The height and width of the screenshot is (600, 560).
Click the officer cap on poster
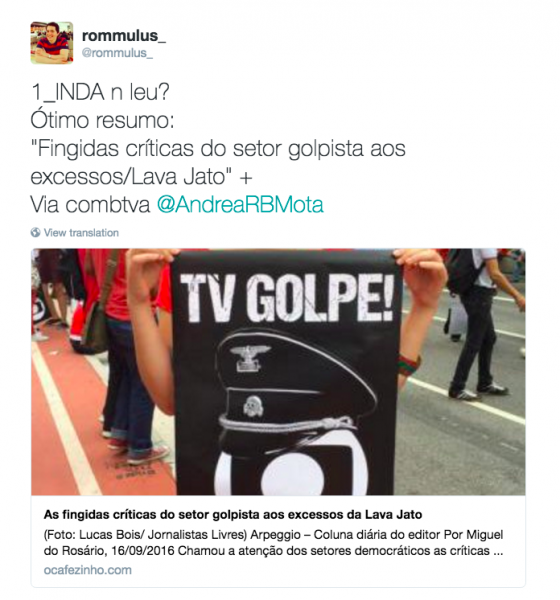coord(296,388)
